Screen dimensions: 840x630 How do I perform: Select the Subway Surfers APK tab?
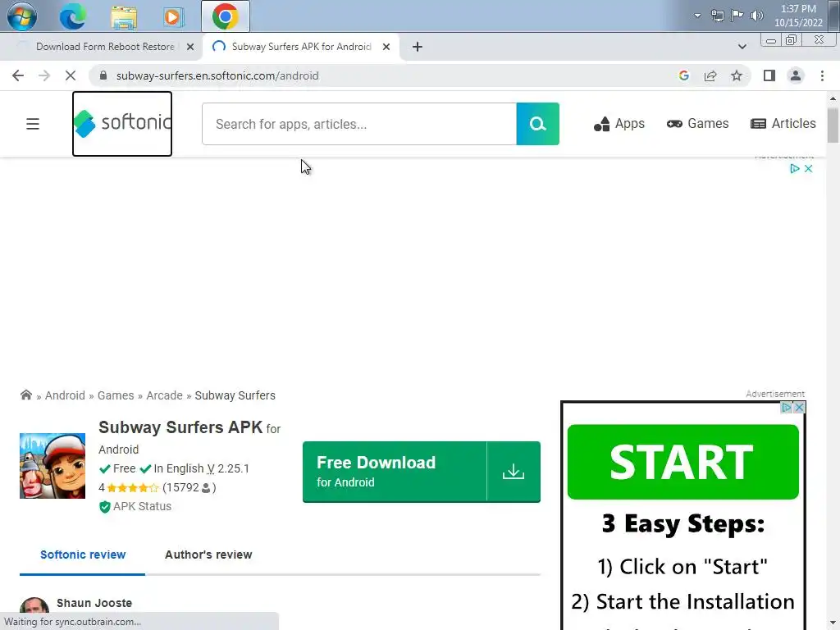tap(302, 47)
